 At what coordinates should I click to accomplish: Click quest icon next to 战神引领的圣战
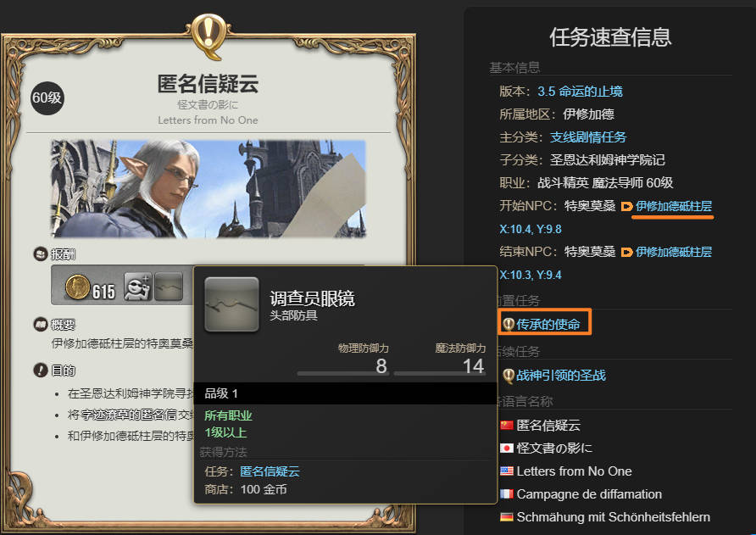point(508,376)
